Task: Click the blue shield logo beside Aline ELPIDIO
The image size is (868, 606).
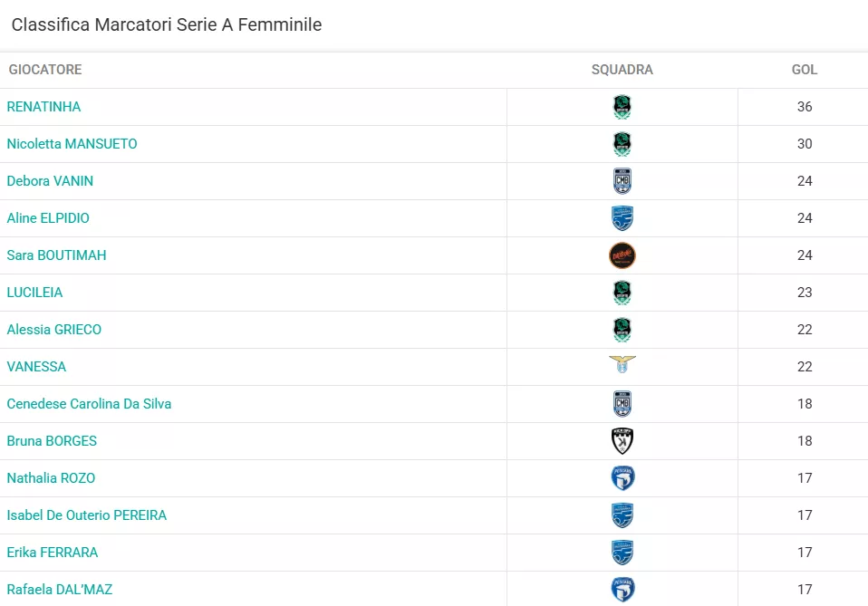Action: click(x=622, y=218)
